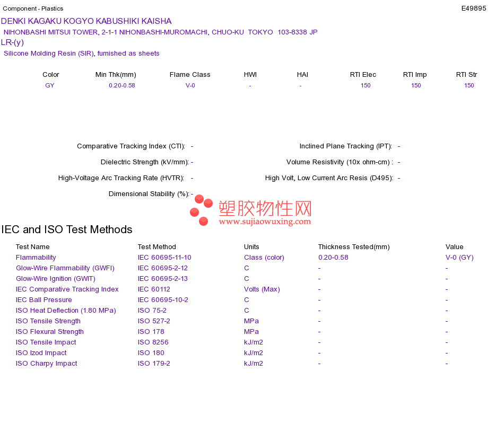Open the ISO Tensile Impact link
This screenshot has height=424, width=504.
46,342
